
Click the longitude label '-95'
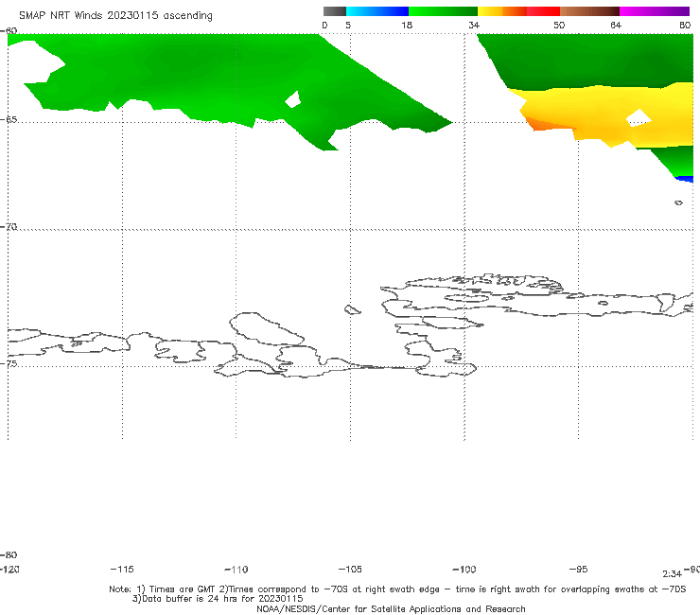579,570
